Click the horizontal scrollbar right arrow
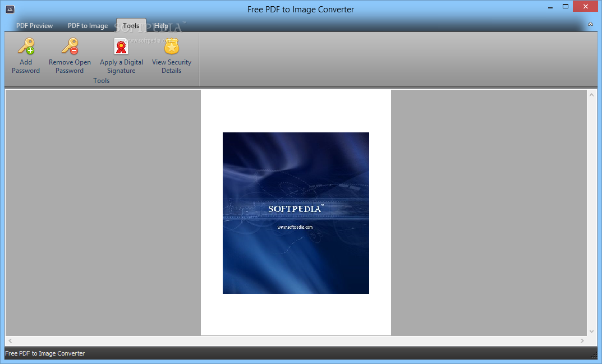 click(x=582, y=340)
